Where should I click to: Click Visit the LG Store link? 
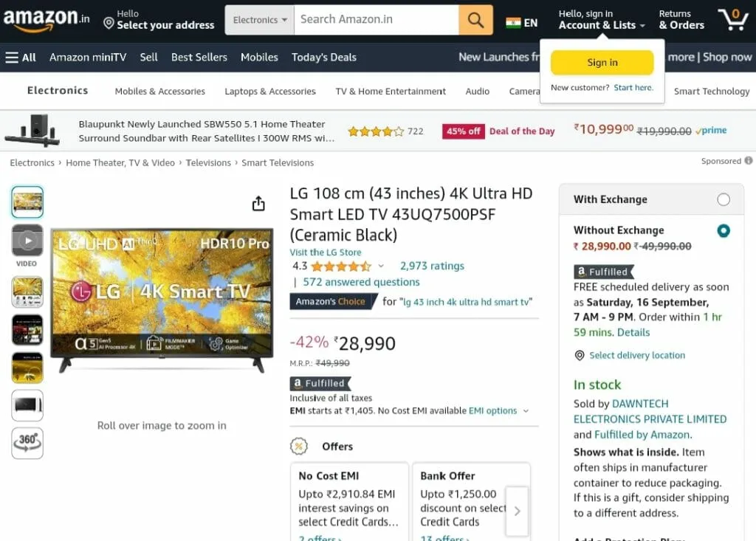(326, 252)
